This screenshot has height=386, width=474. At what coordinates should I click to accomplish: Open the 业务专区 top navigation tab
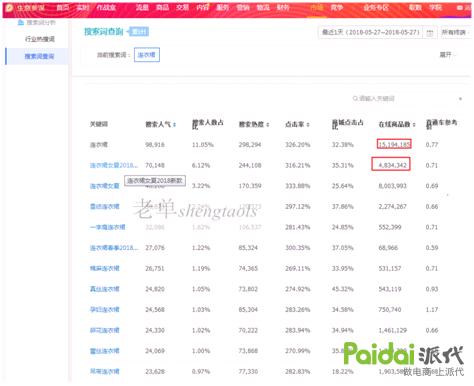tap(376, 7)
